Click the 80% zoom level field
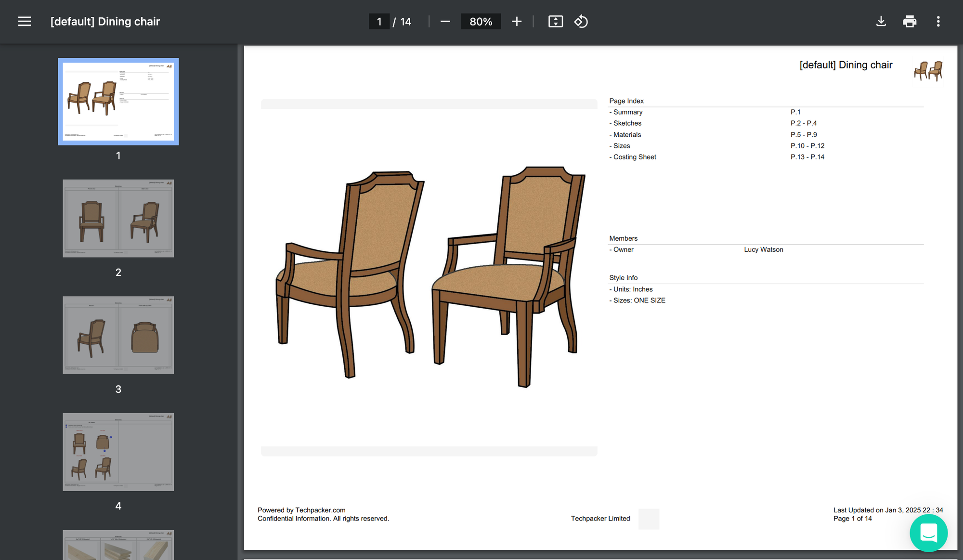 pyautogui.click(x=481, y=22)
